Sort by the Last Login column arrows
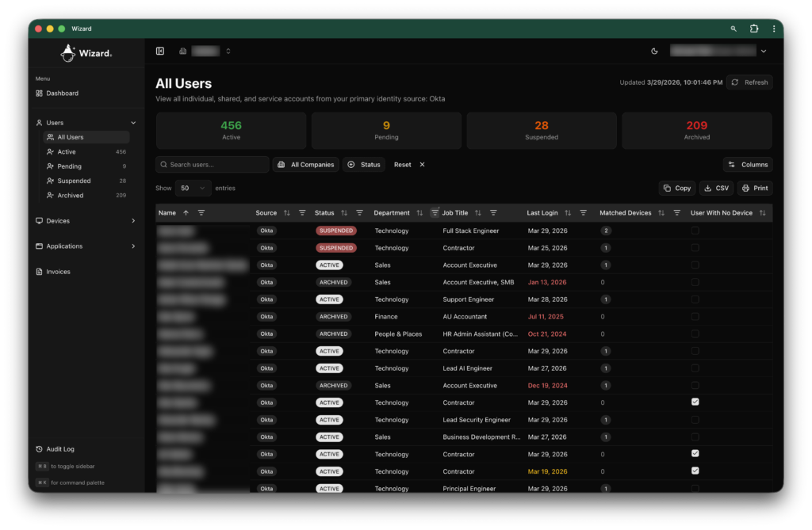 point(568,213)
